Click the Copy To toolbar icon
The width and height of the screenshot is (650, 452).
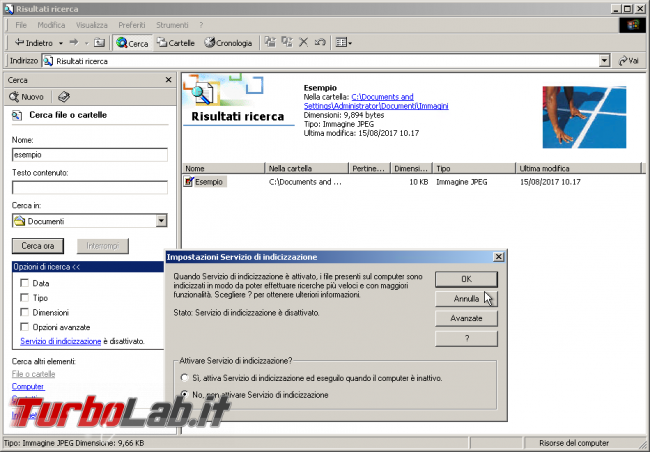287,42
